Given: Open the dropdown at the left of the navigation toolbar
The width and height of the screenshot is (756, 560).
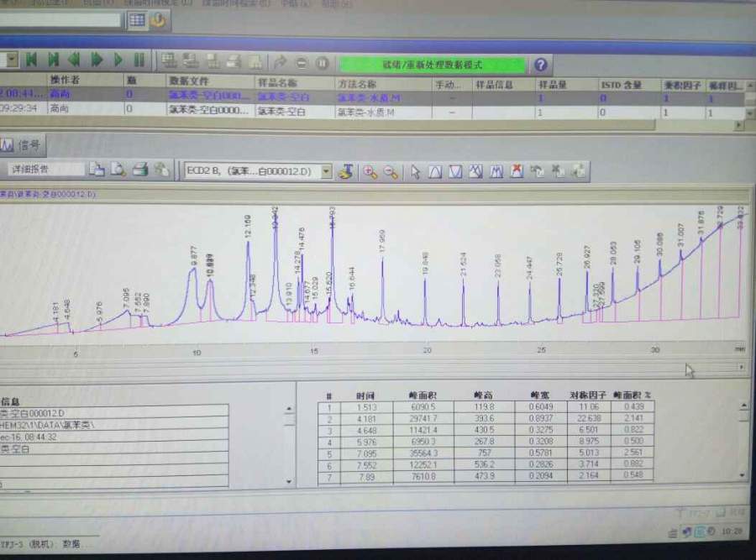Looking at the screenshot, I should click(x=12, y=60).
